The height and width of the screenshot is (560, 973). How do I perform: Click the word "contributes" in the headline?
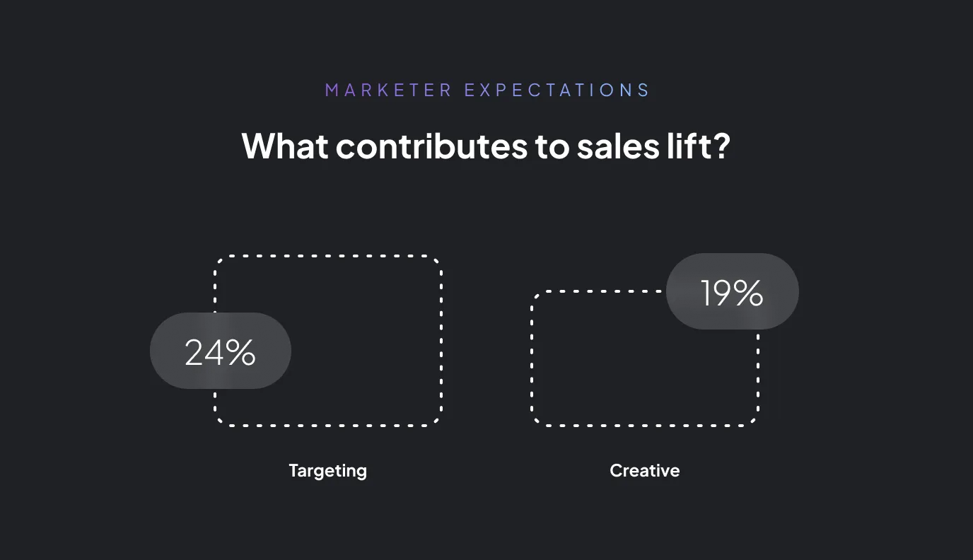tap(431, 146)
